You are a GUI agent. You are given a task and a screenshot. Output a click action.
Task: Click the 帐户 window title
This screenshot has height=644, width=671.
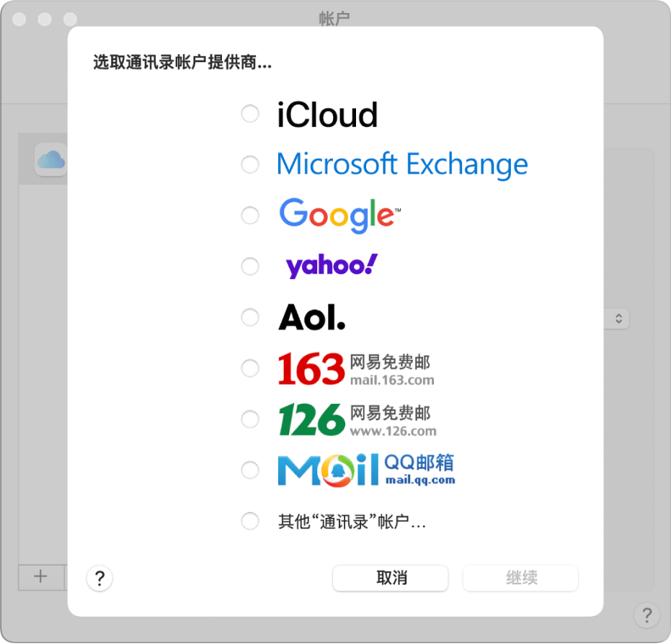tap(334, 19)
